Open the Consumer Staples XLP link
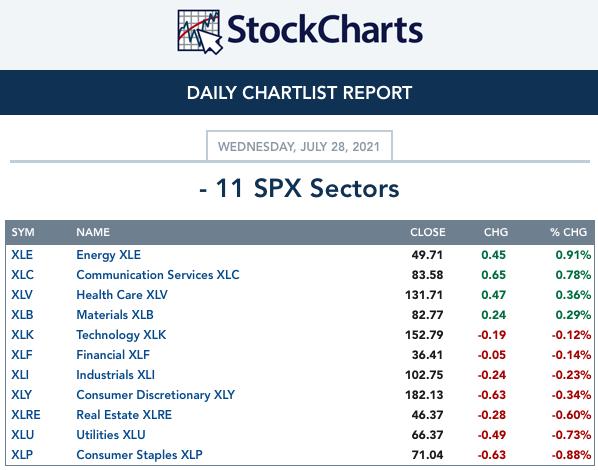The height and width of the screenshot is (470, 598). [139, 455]
